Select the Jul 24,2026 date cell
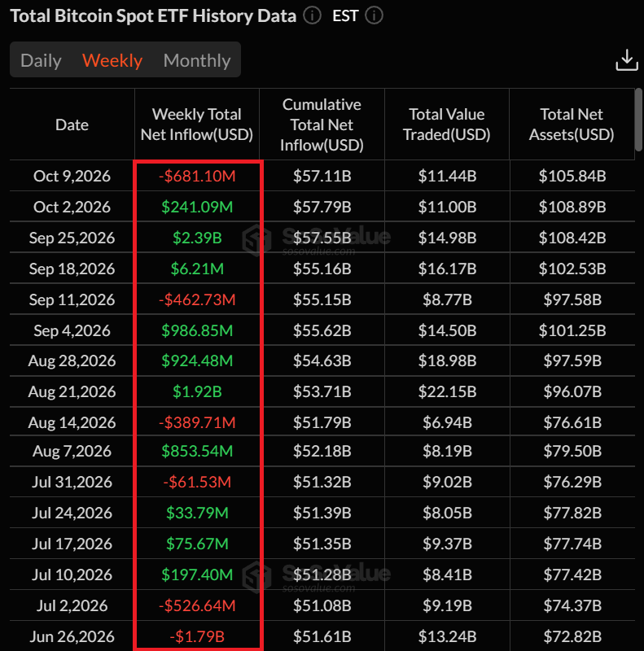 [72, 513]
